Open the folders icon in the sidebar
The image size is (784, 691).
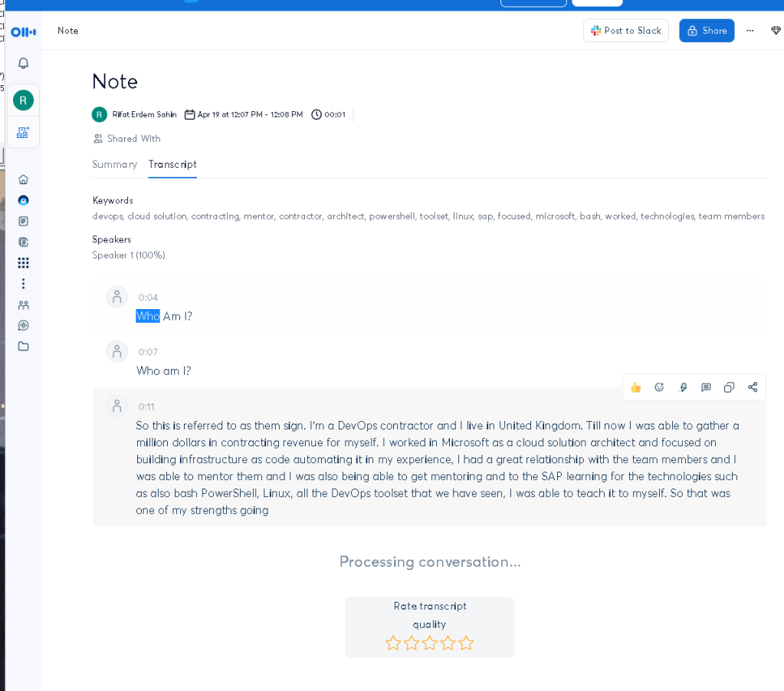point(24,346)
